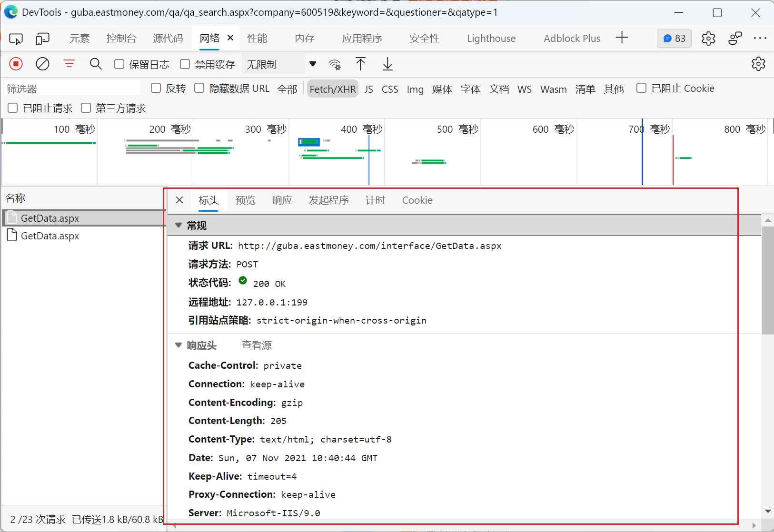
Task: Tick the third-party requests checkbox
Action: [86, 108]
